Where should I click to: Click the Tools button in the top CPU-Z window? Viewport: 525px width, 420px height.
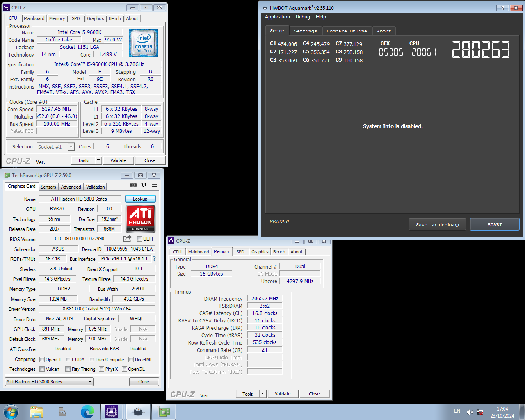tap(83, 160)
